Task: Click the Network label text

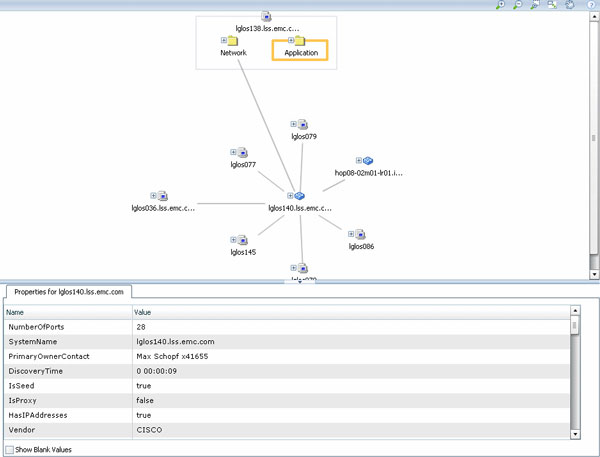Action: point(233,53)
